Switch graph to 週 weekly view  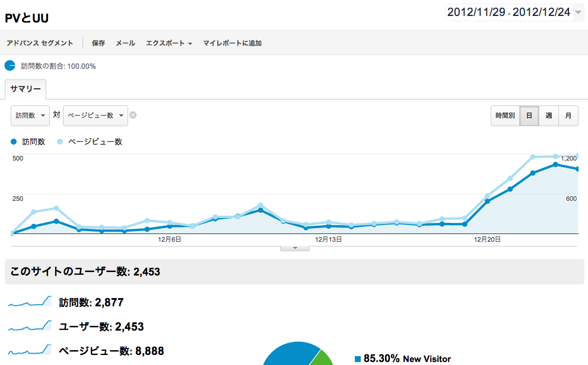[549, 116]
